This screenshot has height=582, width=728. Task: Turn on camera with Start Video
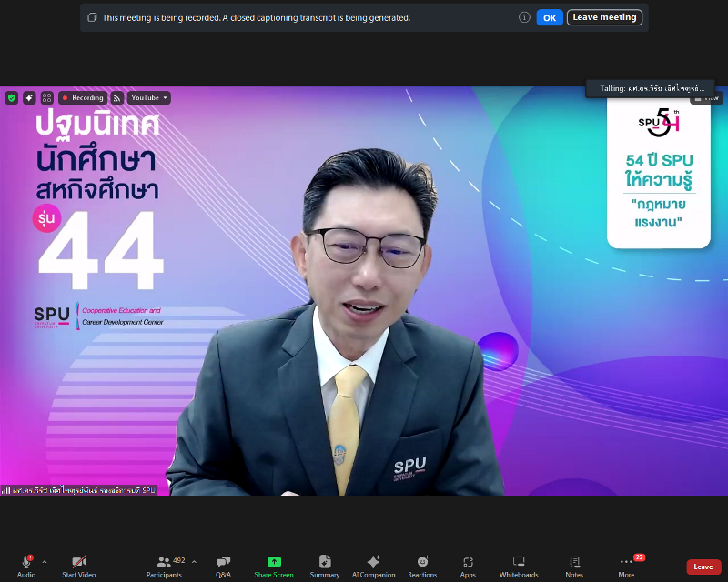coord(79,567)
